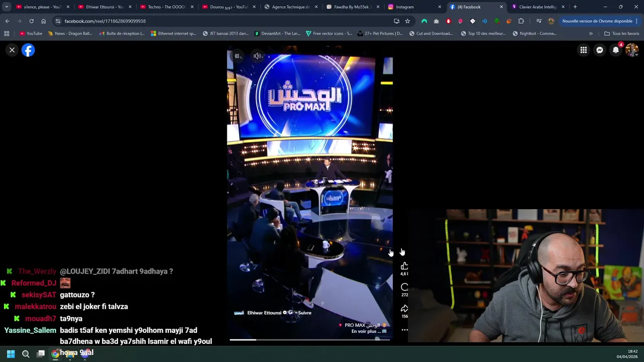This screenshot has width=644, height=362.
Task: Open the white diamond tag extension
Action: (472, 21)
